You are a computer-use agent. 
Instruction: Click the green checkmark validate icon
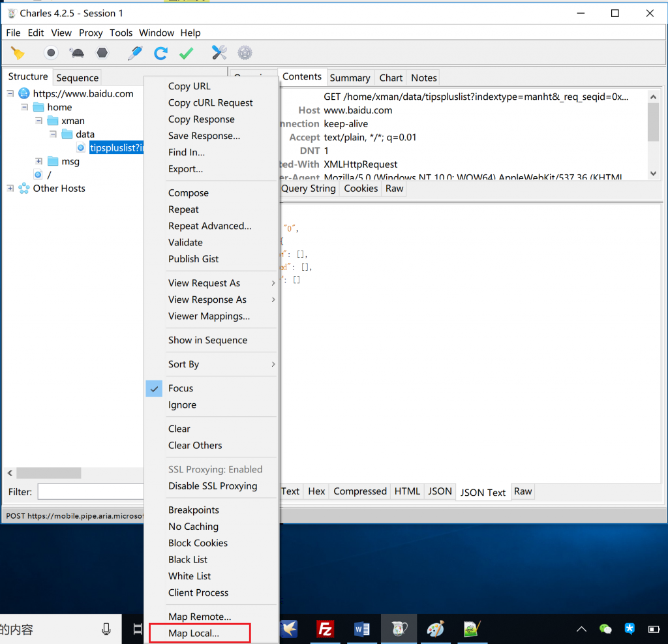pos(186,53)
